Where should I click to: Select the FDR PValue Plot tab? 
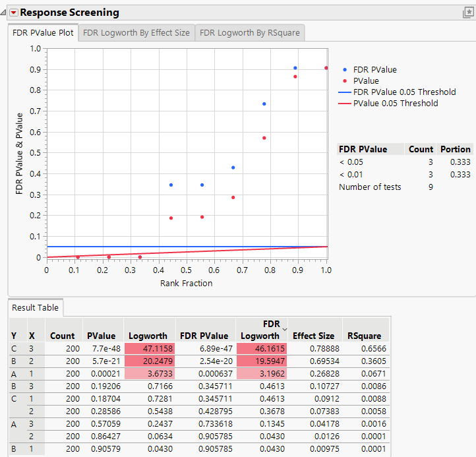click(x=43, y=33)
